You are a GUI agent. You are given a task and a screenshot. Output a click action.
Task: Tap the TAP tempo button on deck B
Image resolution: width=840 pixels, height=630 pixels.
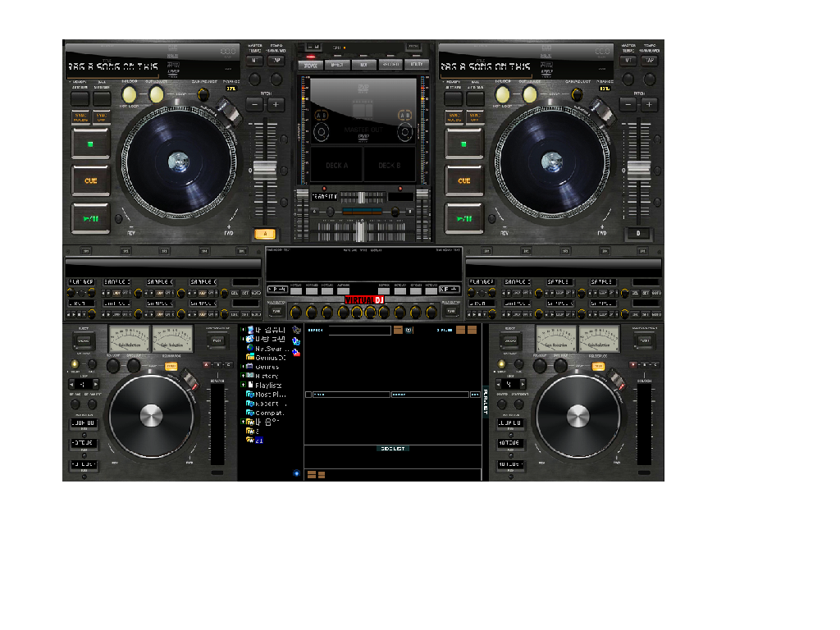point(650,61)
